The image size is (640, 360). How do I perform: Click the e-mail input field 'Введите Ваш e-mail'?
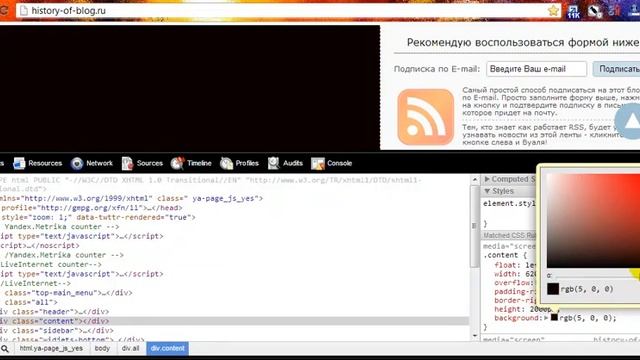[536, 69]
